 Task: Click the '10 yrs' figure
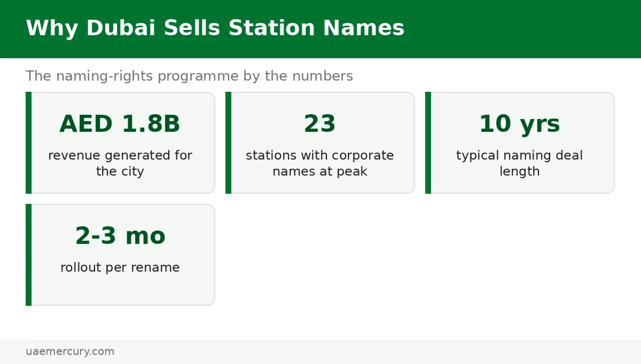click(519, 124)
